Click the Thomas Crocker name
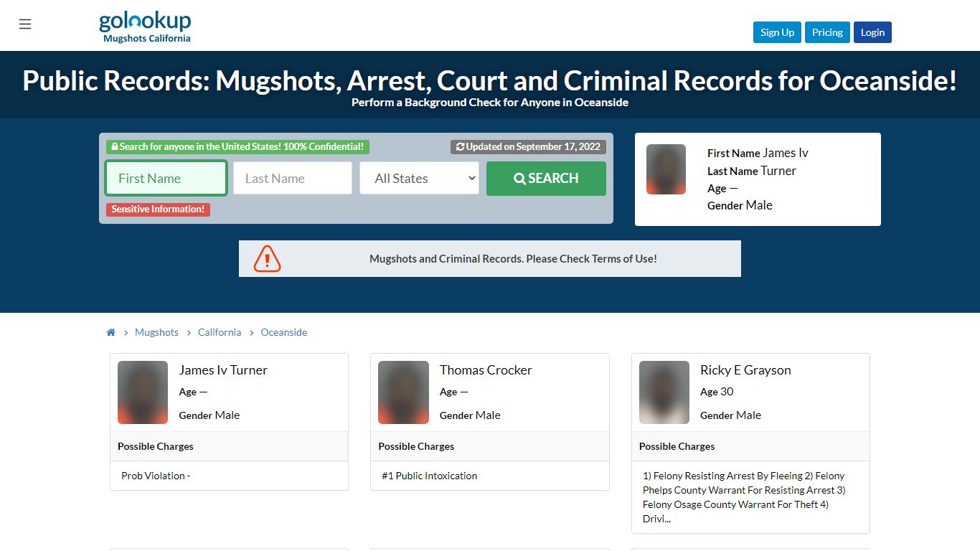 click(486, 370)
